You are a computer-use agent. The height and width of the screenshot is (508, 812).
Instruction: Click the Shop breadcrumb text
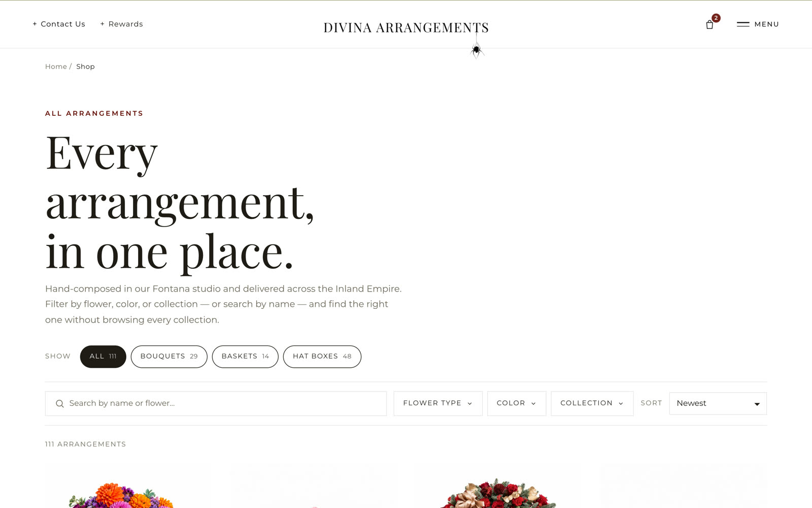(85, 67)
